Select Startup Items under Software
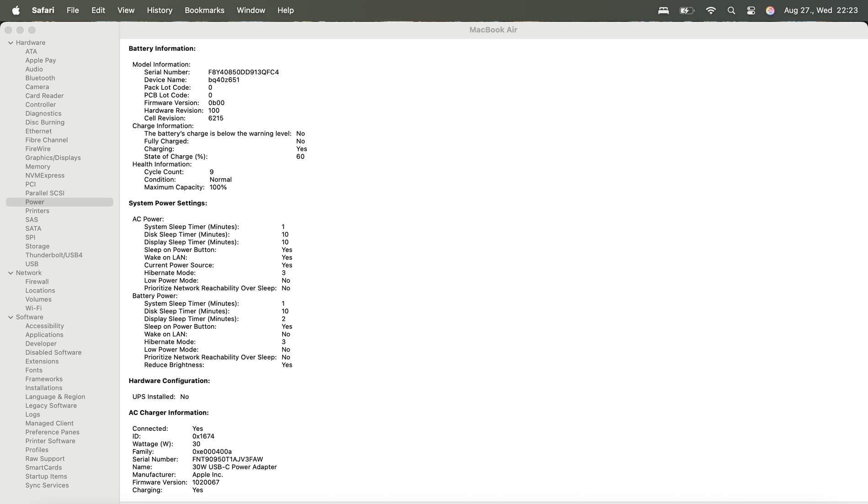Viewport: 868px width, 504px height. coord(46,476)
